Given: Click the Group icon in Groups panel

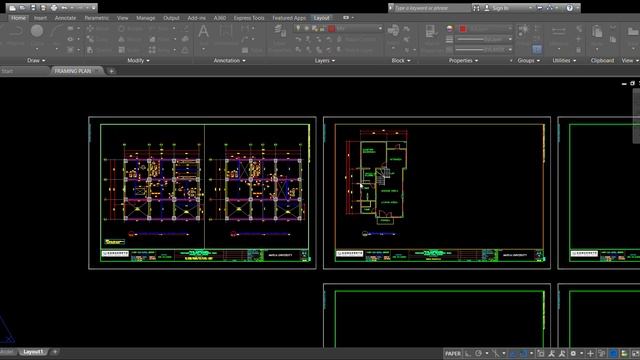Looking at the screenshot, I should click(x=524, y=30).
